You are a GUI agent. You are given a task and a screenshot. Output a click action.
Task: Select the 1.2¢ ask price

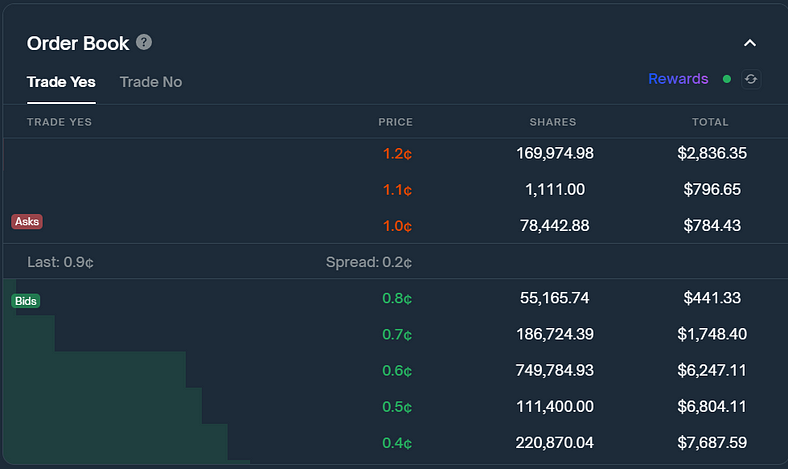point(397,154)
